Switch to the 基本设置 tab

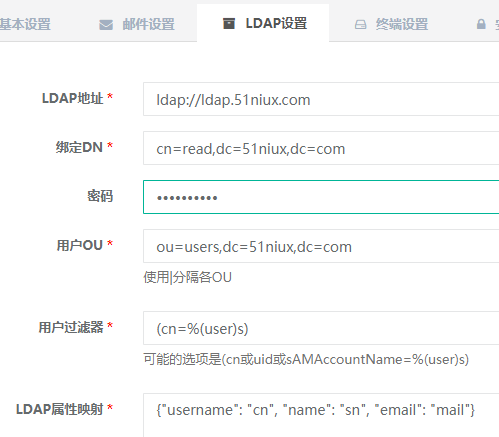click(x=25, y=25)
